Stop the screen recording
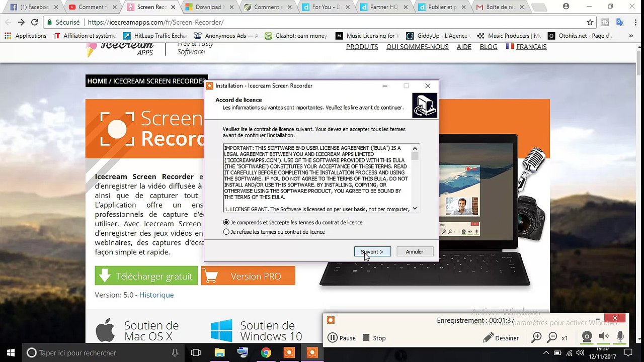Image resolution: width=644 pixels, height=362 pixels. pyautogui.click(x=374, y=338)
